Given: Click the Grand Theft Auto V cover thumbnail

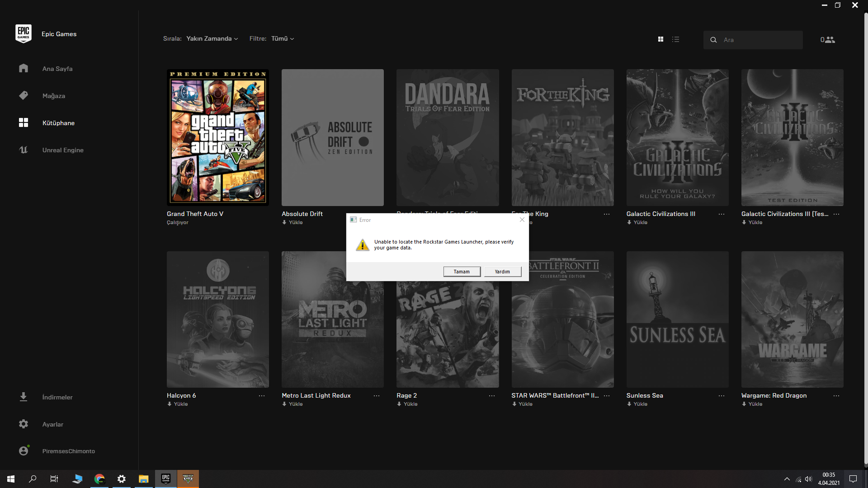Looking at the screenshot, I should pyautogui.click(x=217, y=137).
